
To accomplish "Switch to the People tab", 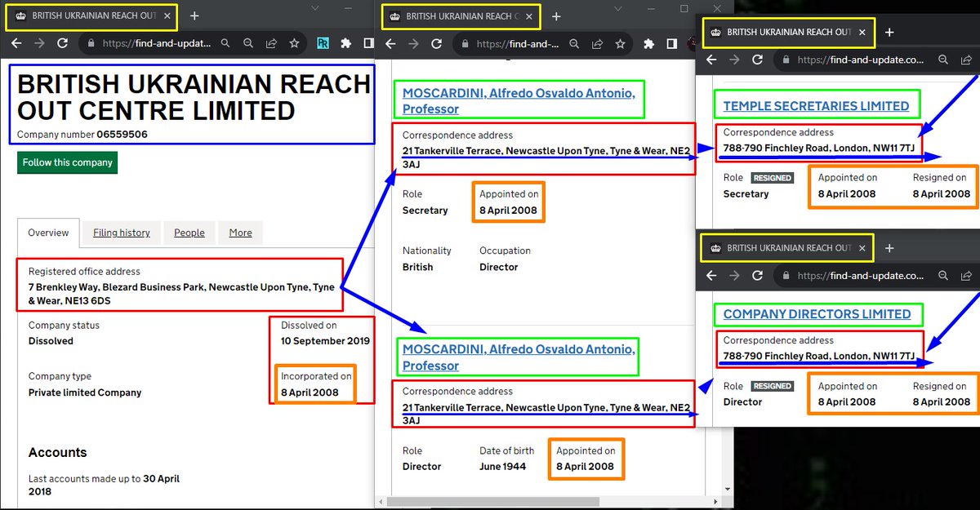I will [x=189, y=233].
